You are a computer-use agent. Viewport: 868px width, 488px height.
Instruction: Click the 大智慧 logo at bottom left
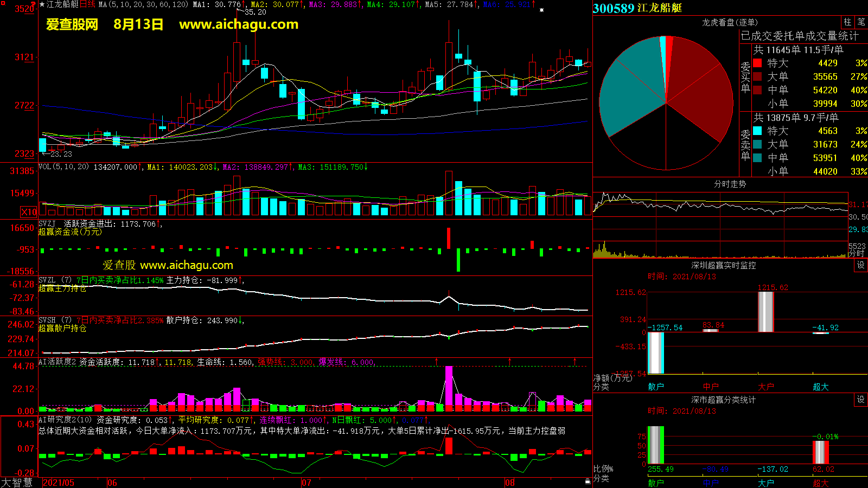click(17, 483)
